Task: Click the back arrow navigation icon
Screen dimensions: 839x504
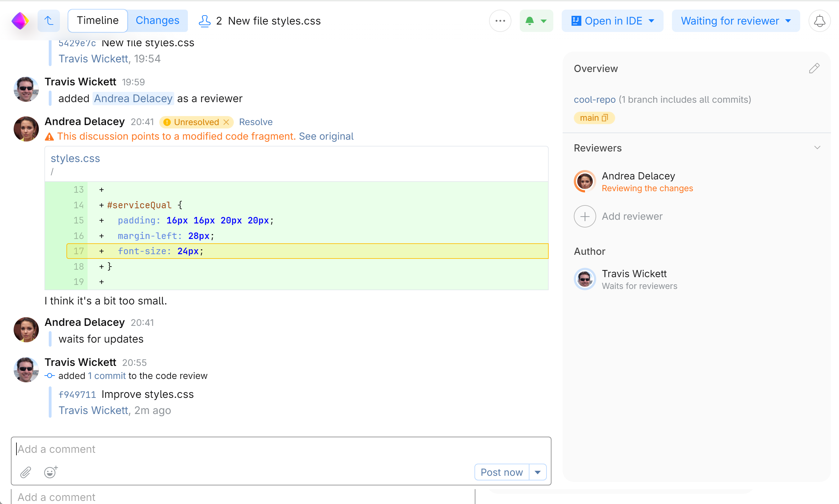Action: point(49,21)
